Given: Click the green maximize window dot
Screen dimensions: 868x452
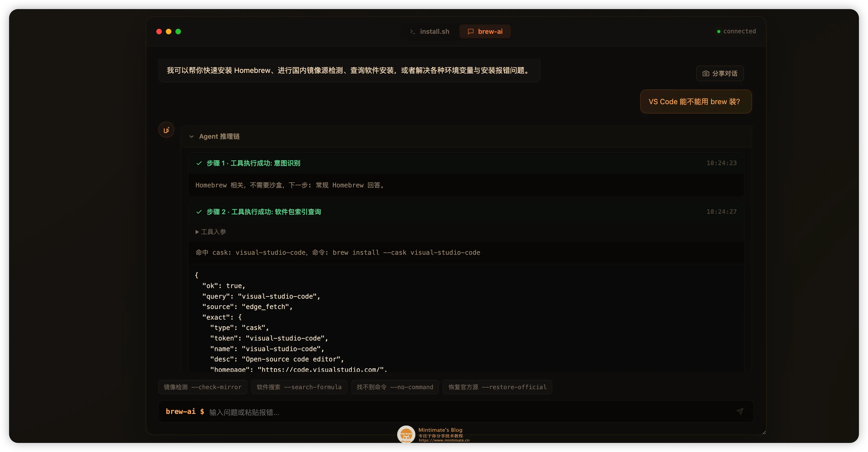Looking at the screenshot, I should 178,31.
